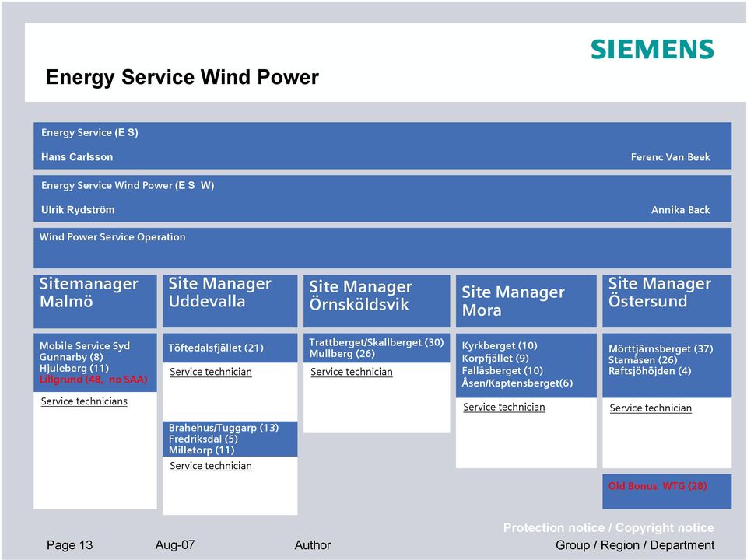Click the 'Site Manager Östersund' box
This screenshot has width=747, height=560.
tap(667, 301)
